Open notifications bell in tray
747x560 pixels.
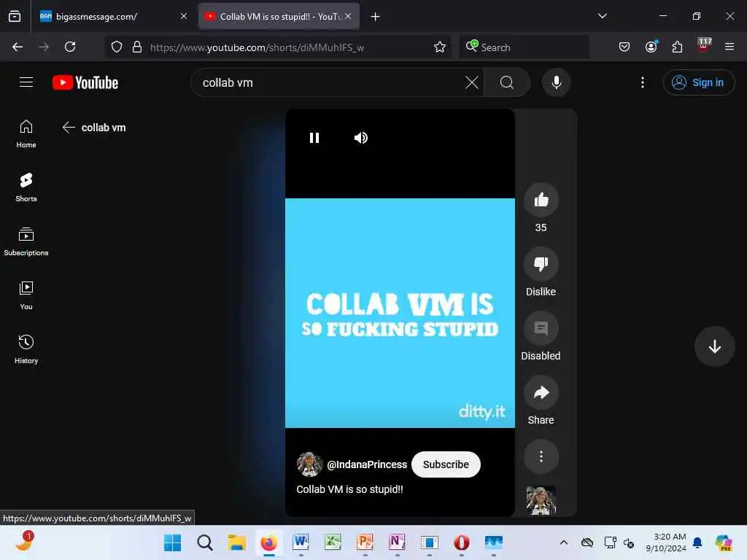coord(697,542)
